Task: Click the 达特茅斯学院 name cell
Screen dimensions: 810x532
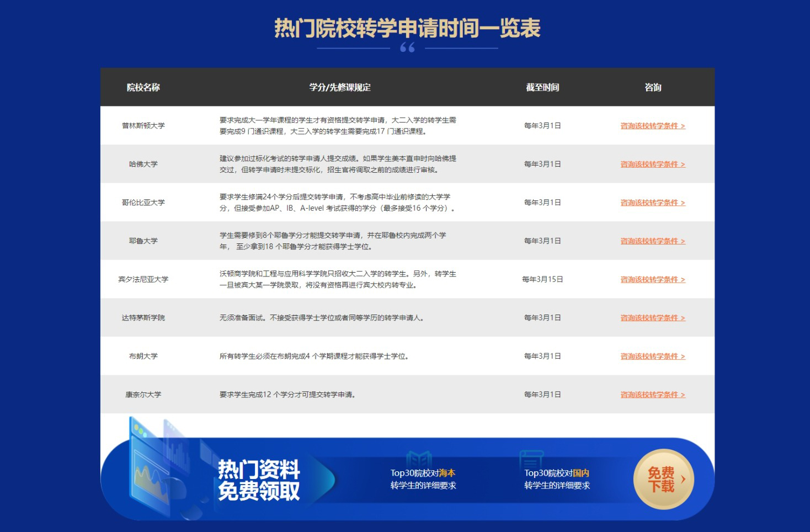Action: [143, 318]
